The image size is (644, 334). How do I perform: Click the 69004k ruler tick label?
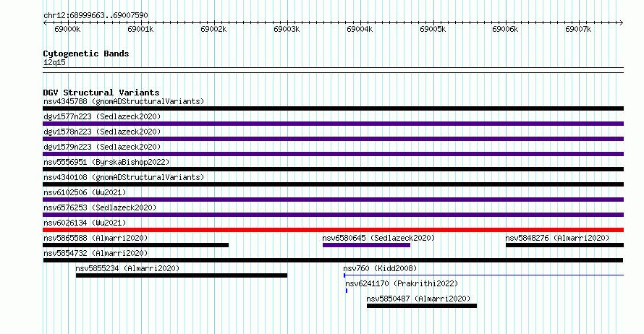click(360, 29)
